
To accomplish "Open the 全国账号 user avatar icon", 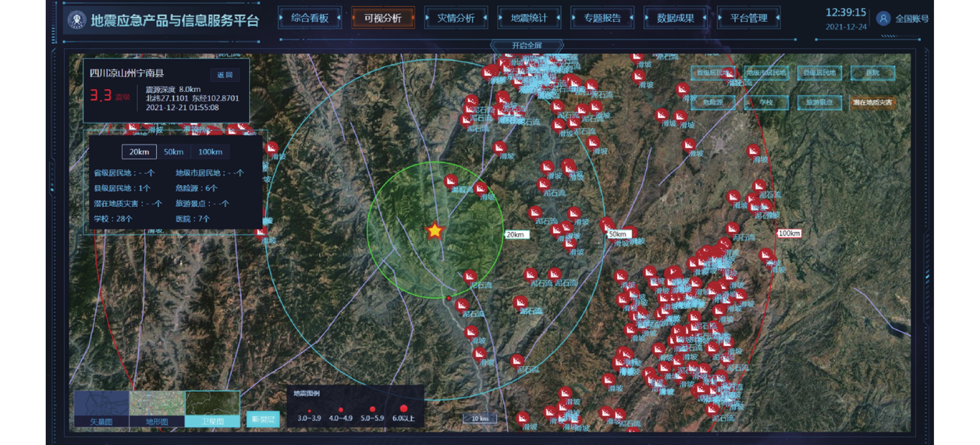I will [x=883, y=18].
